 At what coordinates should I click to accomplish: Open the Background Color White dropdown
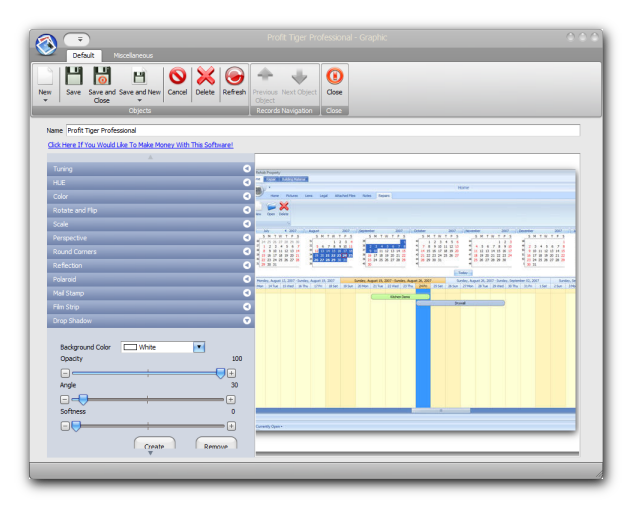pos(199,347)
